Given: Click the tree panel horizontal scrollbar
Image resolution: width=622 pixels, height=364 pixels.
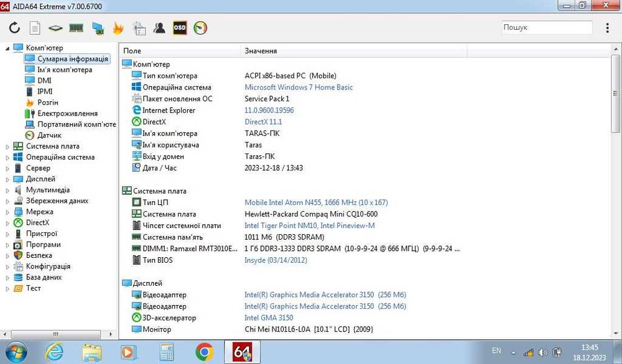Looking at the screenshot, I should click(x=56, y=334).
